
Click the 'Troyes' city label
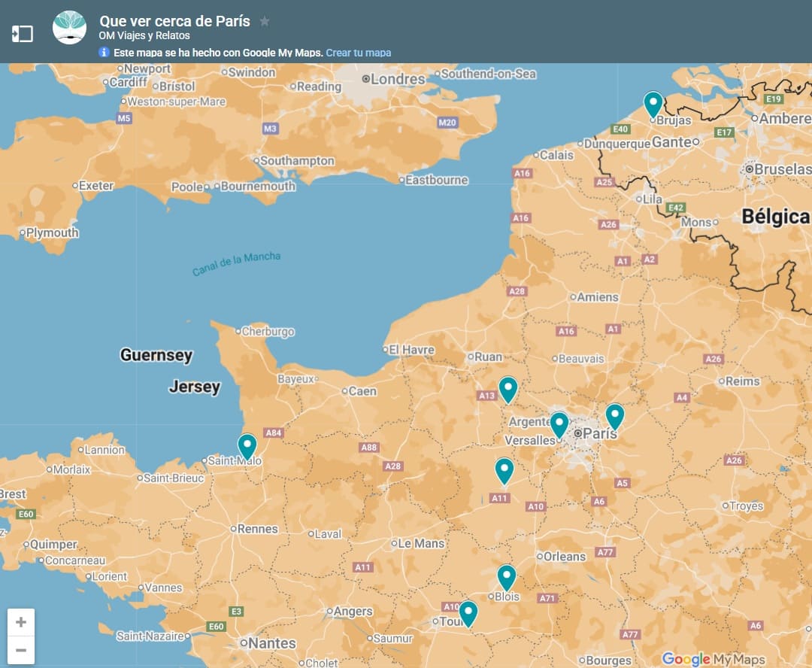(747, 506)
